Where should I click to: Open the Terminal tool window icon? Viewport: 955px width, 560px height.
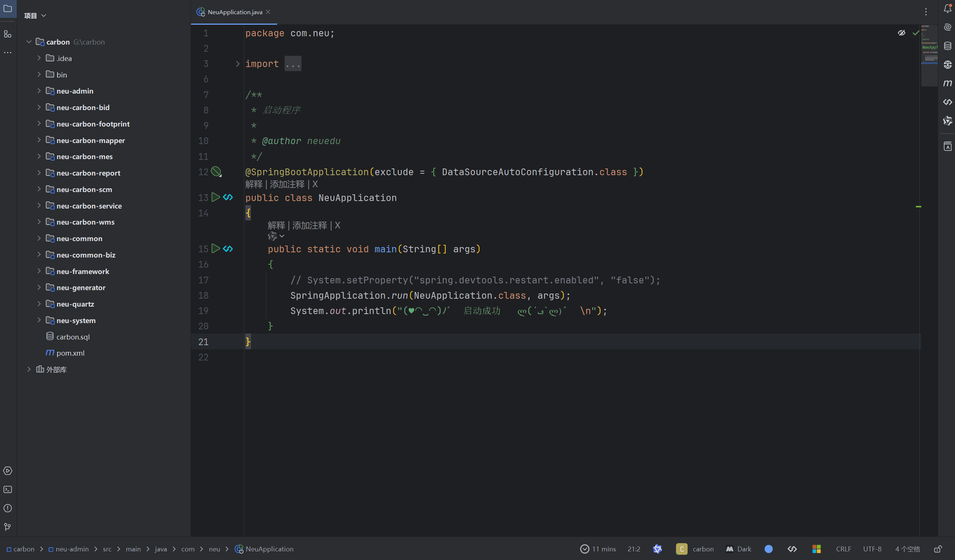tap(7, 490)
